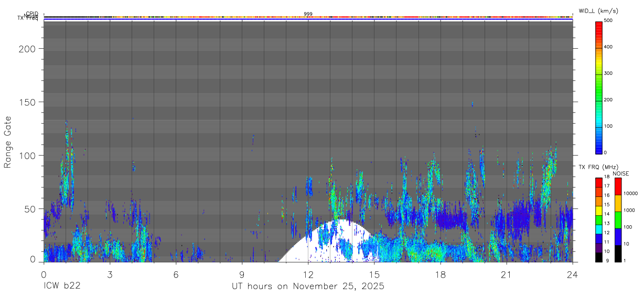Click the cyan 12–13 MHz TX FRQ swatch
Screen dimensions: 644x297
[598, 229]
